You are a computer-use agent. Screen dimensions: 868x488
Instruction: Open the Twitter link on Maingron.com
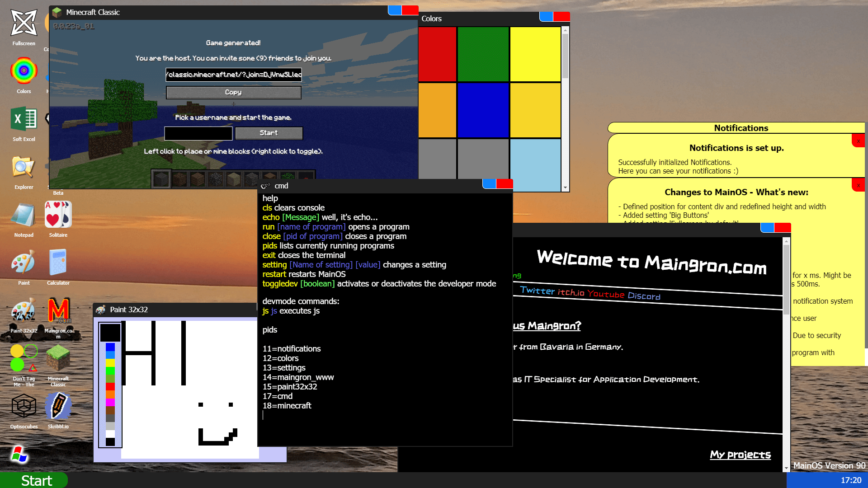point(537,291)
